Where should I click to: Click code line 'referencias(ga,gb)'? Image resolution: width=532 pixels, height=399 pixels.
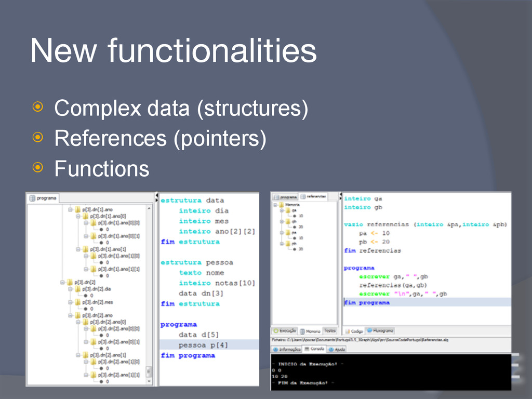pos(393,285)
